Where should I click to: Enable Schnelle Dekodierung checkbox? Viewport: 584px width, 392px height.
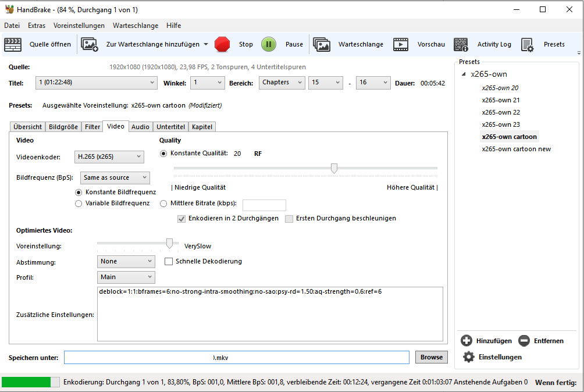tap(169, 262)
